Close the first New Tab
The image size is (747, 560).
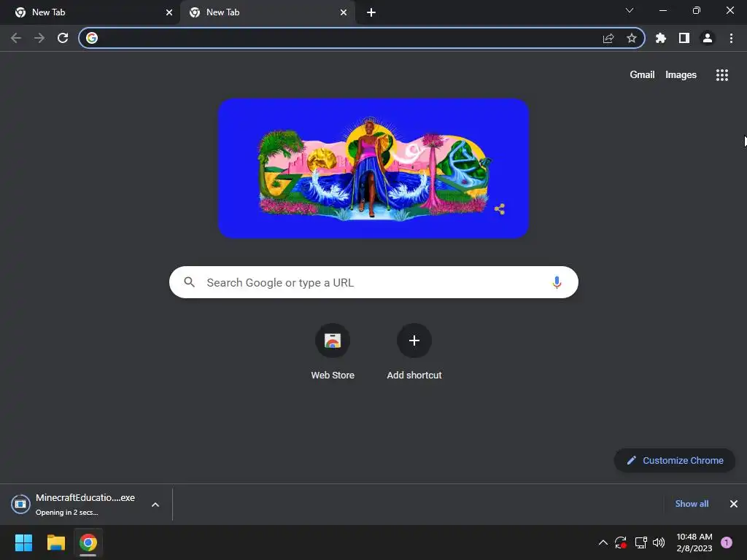(x=169, y=12)
